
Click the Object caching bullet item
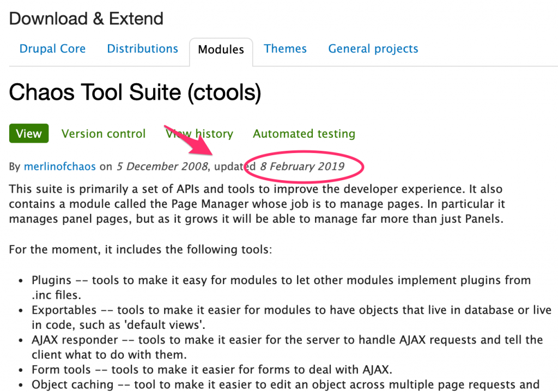[286, 384]
